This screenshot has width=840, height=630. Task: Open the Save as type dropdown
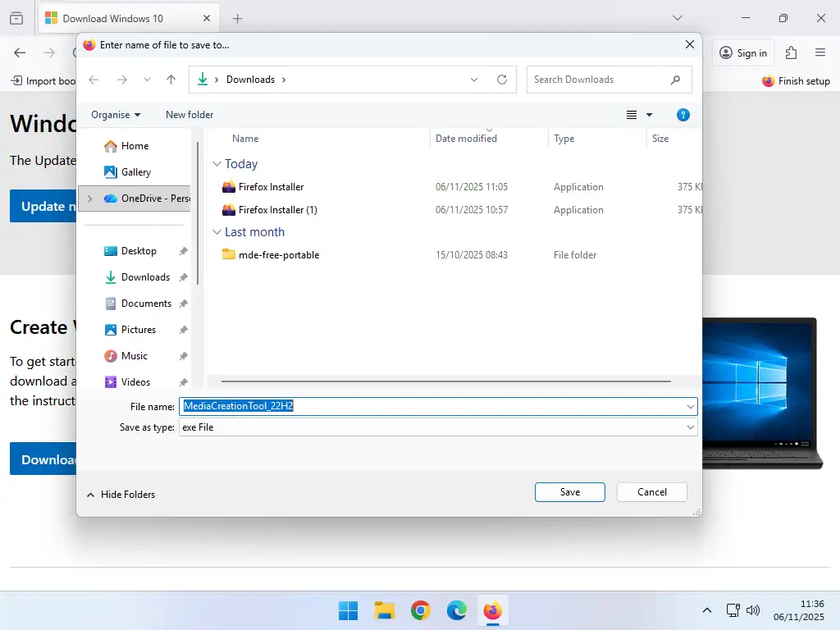coord(438,427)
